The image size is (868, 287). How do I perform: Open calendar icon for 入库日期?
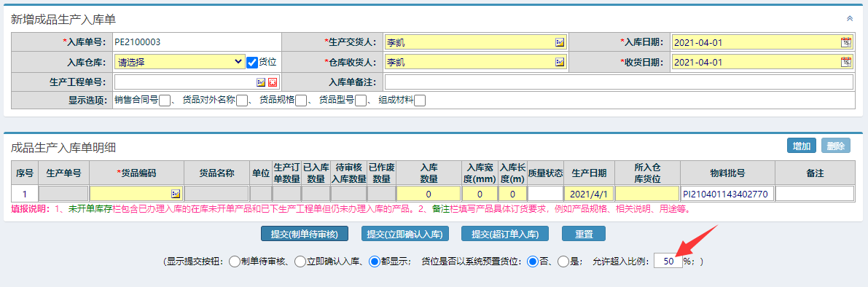(x=846, y=42)
